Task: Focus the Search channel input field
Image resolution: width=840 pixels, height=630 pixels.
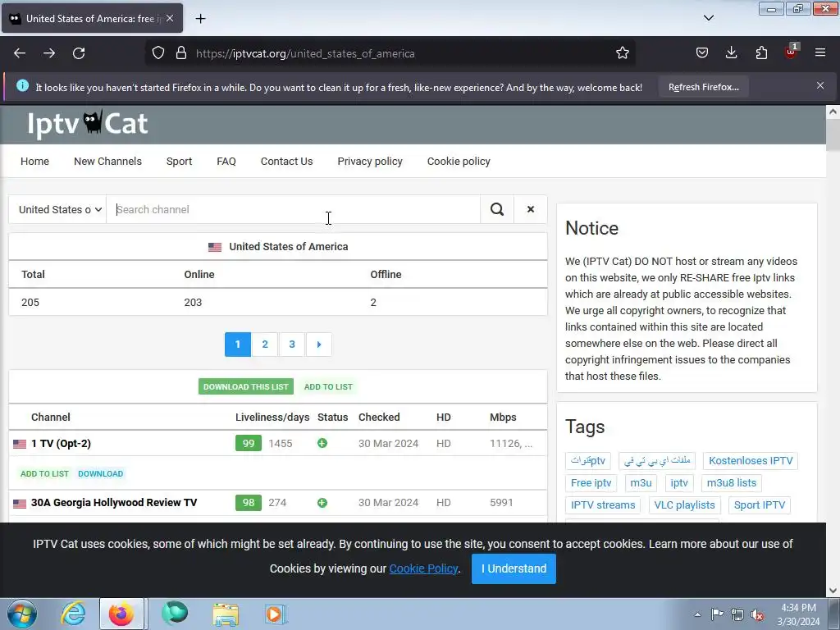Action: pos(293,209)
